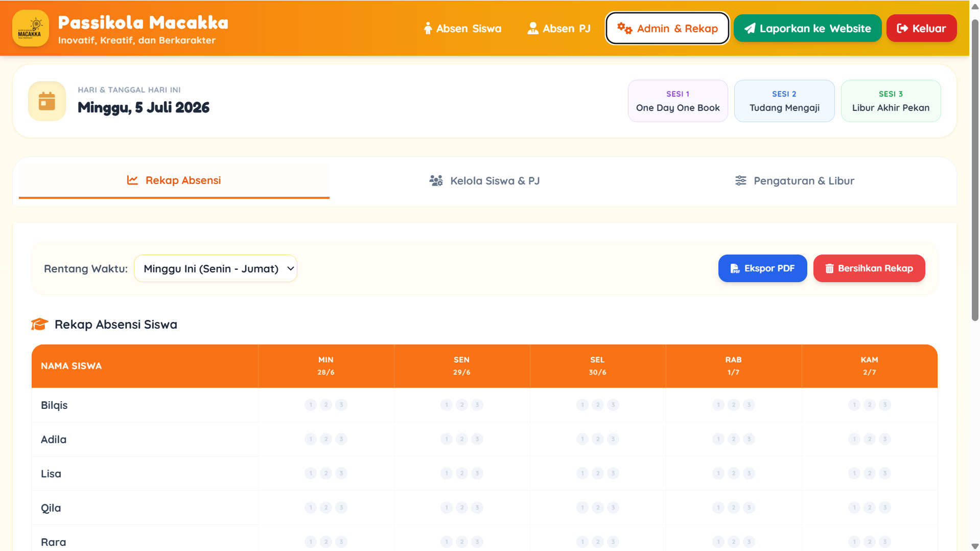Click session 2 badge for Lisa on RAB 1/7

coord(734,473)
